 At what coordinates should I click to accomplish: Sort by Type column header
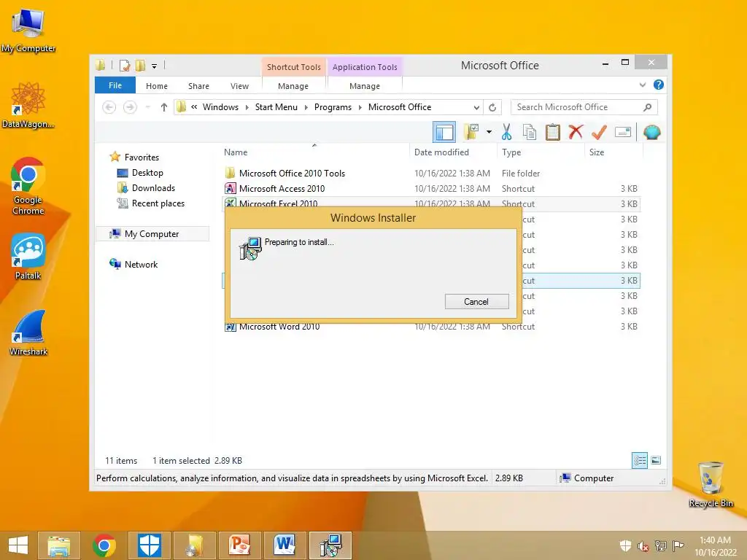pyautogui.click(x=511, y=152)
